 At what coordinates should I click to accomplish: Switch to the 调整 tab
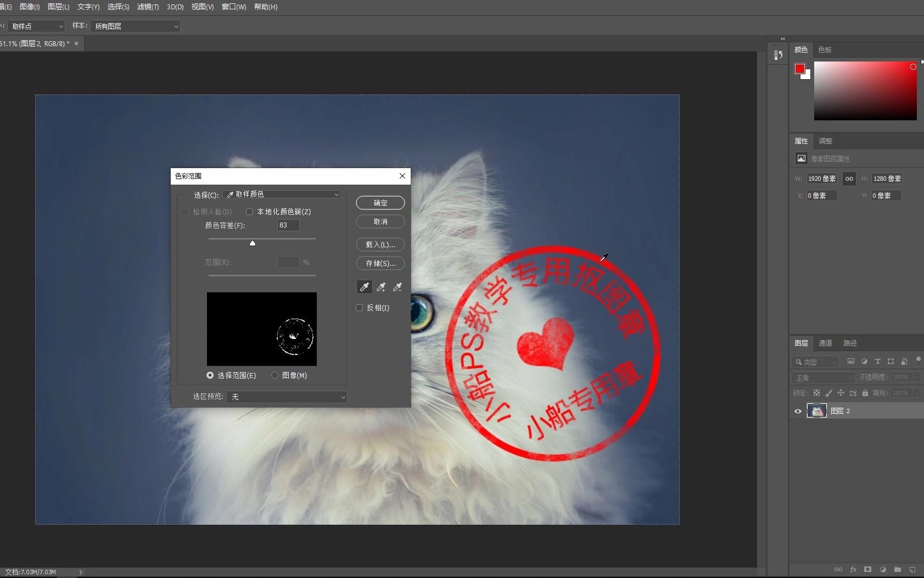pos(825,141)
